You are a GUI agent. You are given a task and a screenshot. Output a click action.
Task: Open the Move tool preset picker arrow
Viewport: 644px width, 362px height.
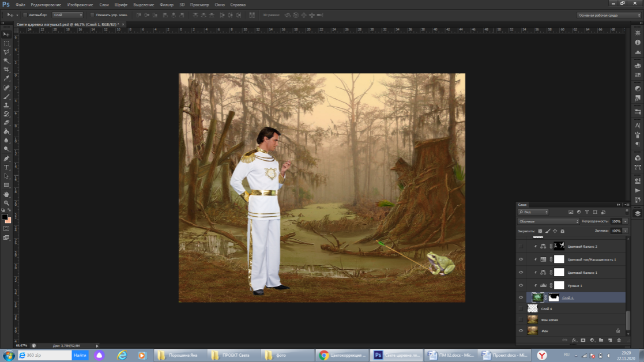(17, 15)
